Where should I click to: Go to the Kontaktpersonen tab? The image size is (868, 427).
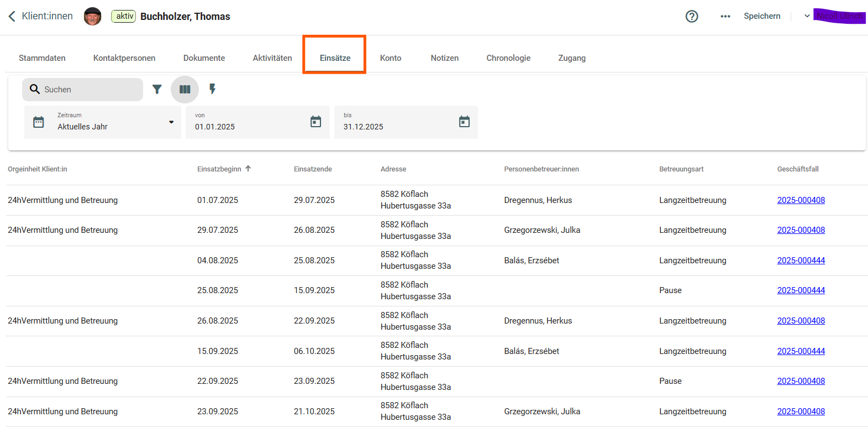click(x=124, y=58)
